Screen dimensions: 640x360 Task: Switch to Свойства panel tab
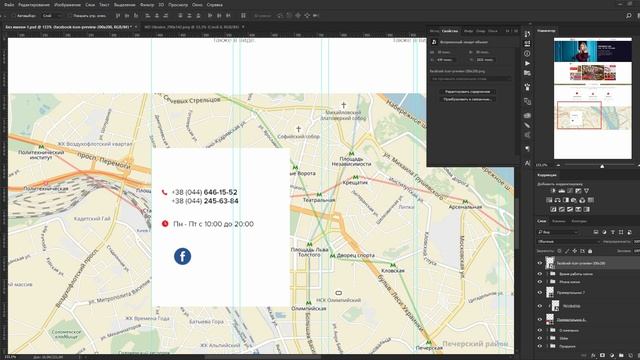450,31
